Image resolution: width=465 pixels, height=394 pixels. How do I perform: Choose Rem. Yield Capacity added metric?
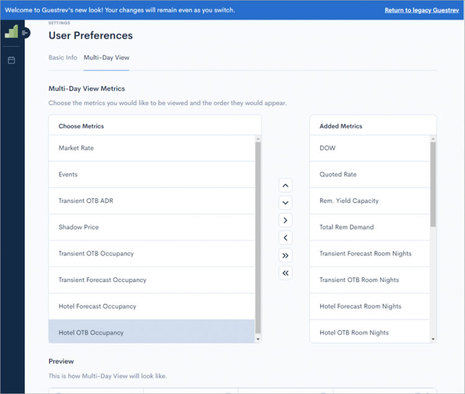(x=370, y=201)
